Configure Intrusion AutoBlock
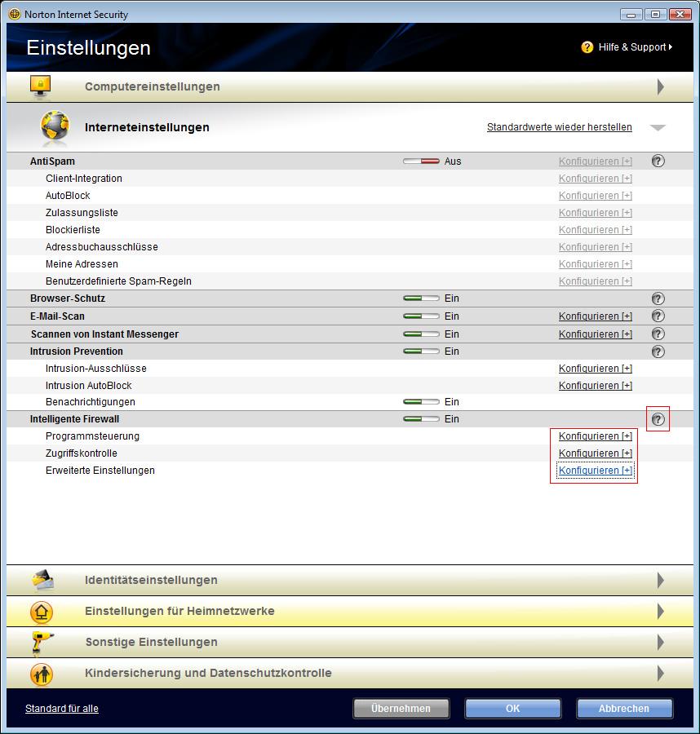 [x=595, y=385]
